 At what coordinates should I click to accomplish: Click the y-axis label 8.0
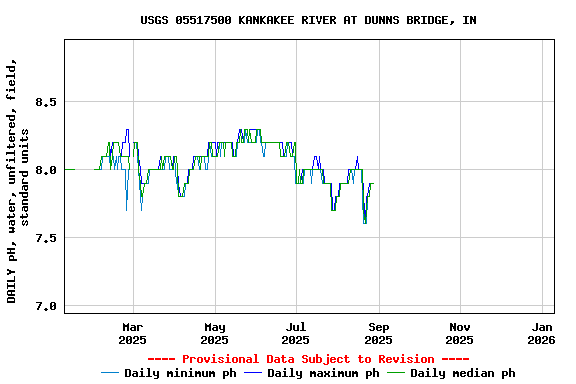coord(46,170)
